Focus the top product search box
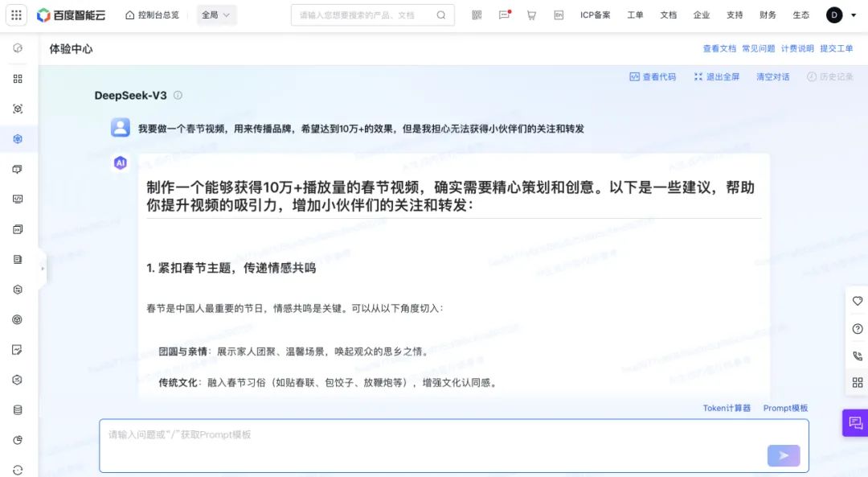This screenshot has height=477, width=868. (x=373, y=15)
